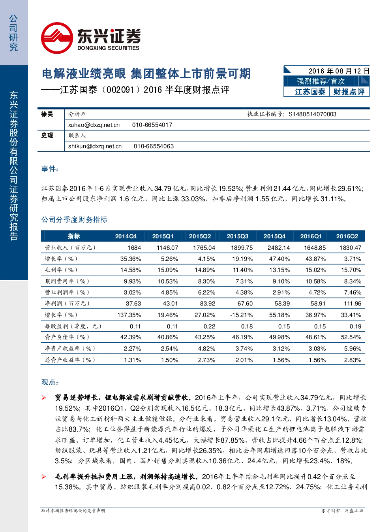Click footer slogan 东方财智 兴盛之源

[342, 511]
